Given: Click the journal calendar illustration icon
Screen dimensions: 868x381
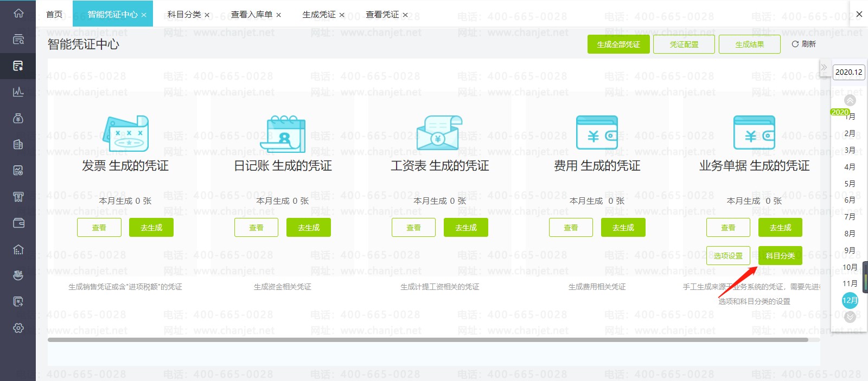Looking at the screenshot, I should (283, 133).
